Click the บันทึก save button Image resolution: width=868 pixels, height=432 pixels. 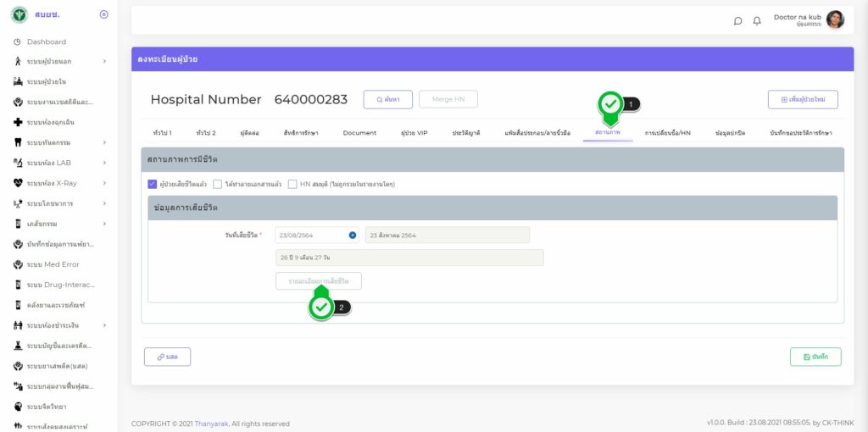tap(815, 357)
